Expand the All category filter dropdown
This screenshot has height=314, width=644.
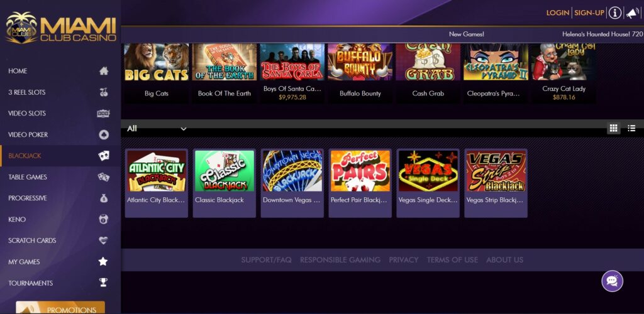[x=157, y=129]
